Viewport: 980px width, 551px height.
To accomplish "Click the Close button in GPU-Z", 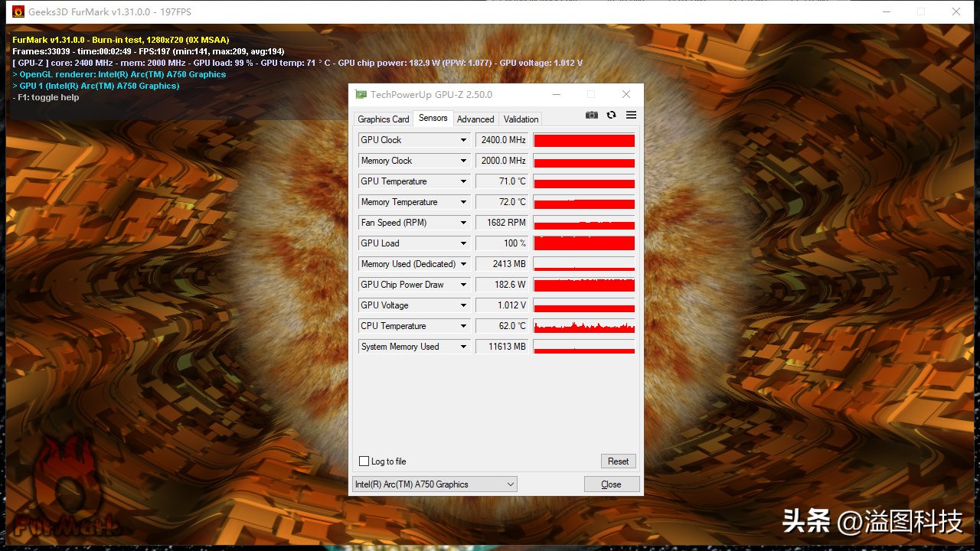I will 611,484.
